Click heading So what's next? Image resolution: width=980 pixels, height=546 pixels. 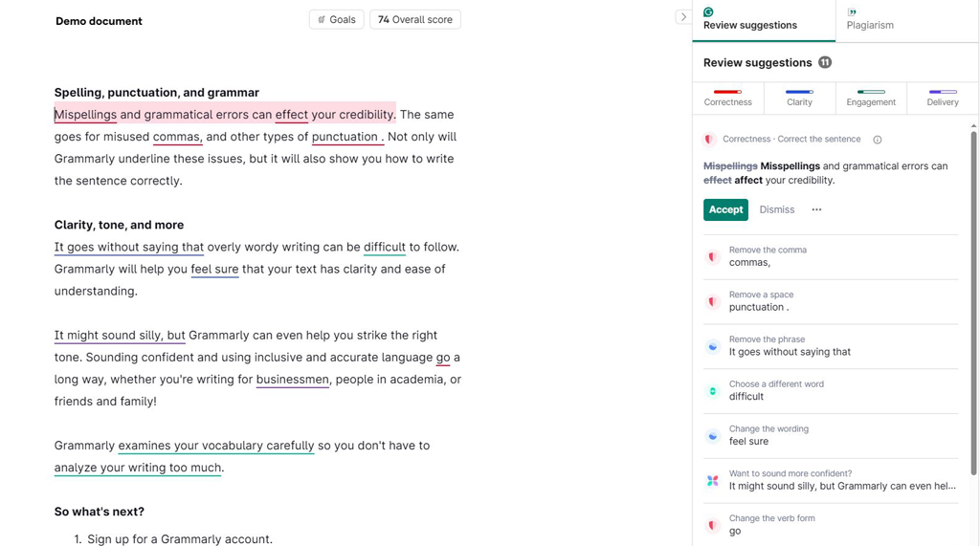point(100,512)
